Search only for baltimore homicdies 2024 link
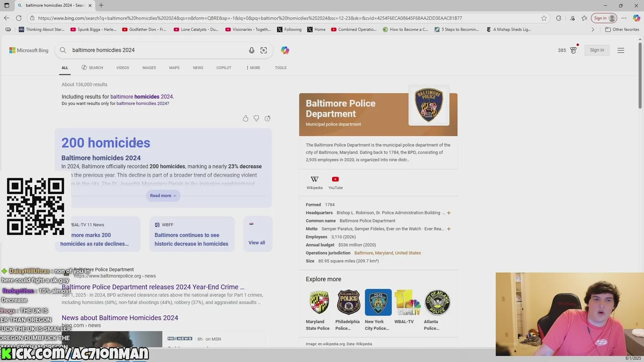Image resolution: width=644 pixels, height=362 pixels. (142, 104)
